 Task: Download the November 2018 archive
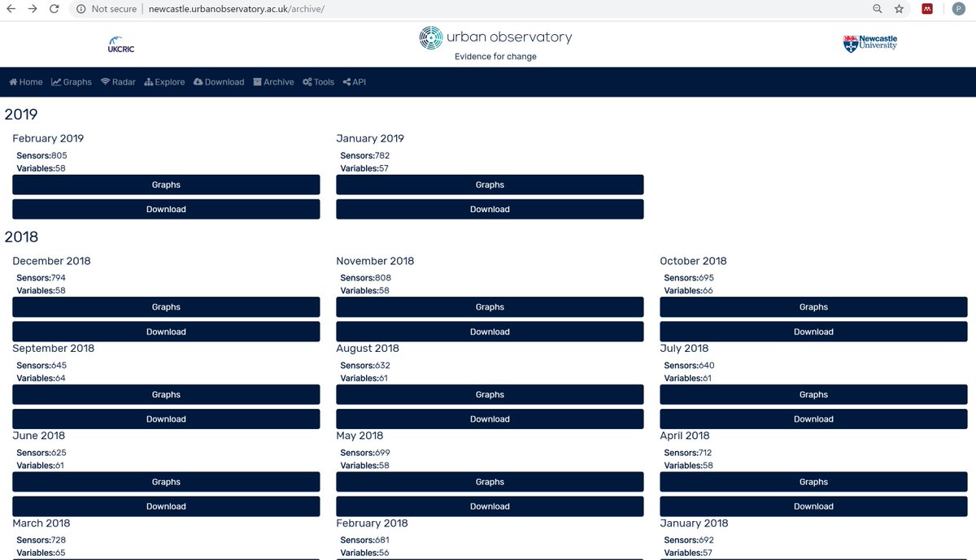pyautogui.click(x=490, y=332)
